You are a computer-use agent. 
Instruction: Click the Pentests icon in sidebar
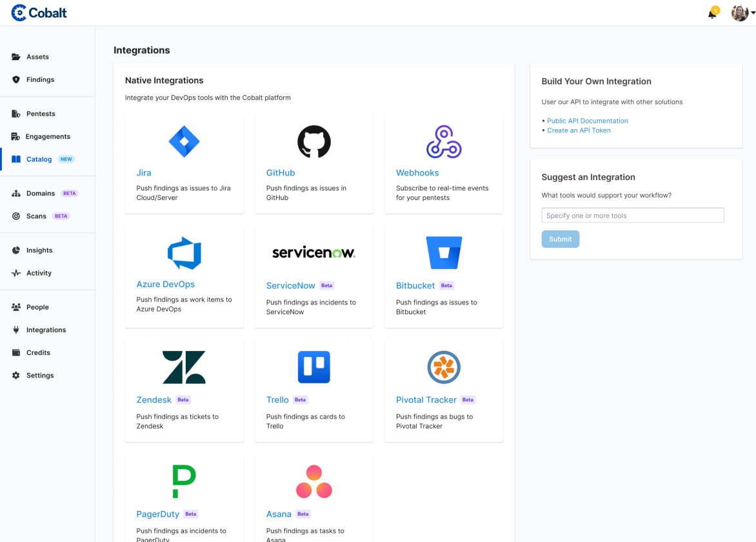(16, 114)
